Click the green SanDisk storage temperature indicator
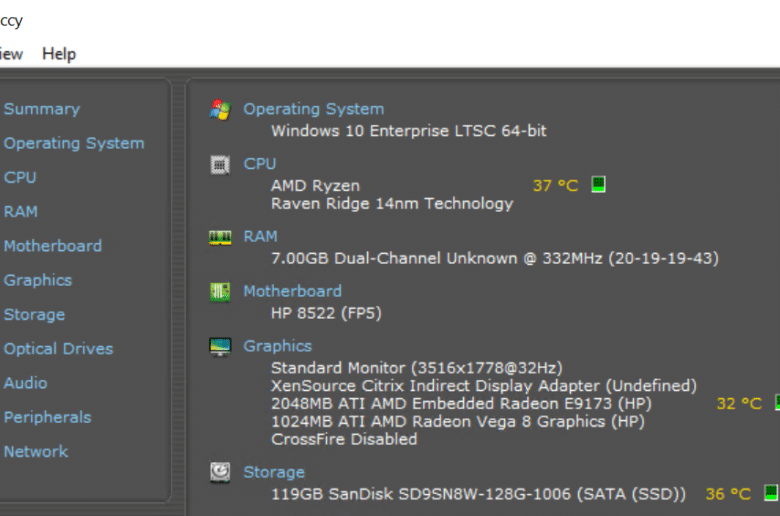The height and width of the screenshot is (516, 780). point(771,493)
